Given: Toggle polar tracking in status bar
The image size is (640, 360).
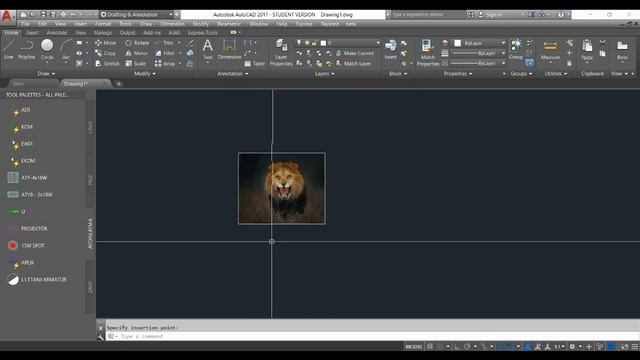Looking at the screenshot, I should [x=467, y=347].
